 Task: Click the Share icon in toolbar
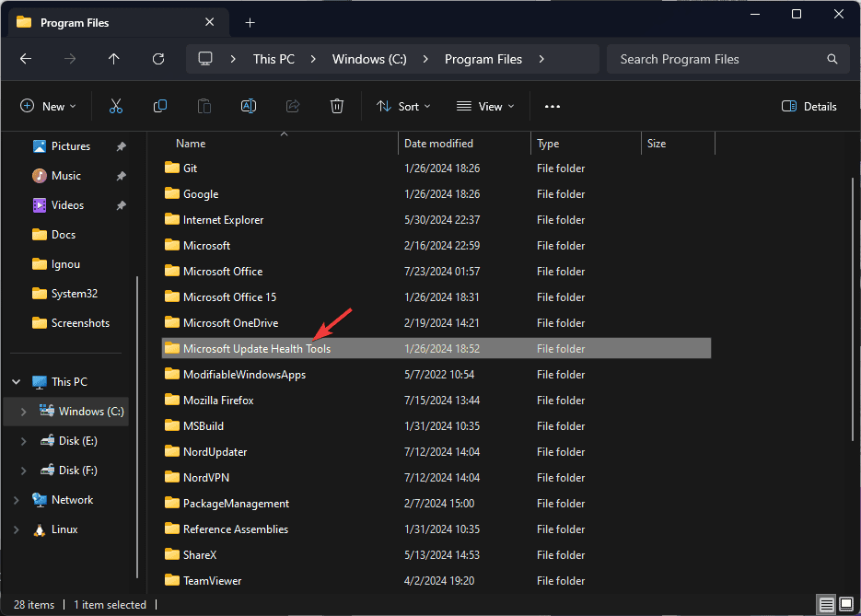pos(293,106)
